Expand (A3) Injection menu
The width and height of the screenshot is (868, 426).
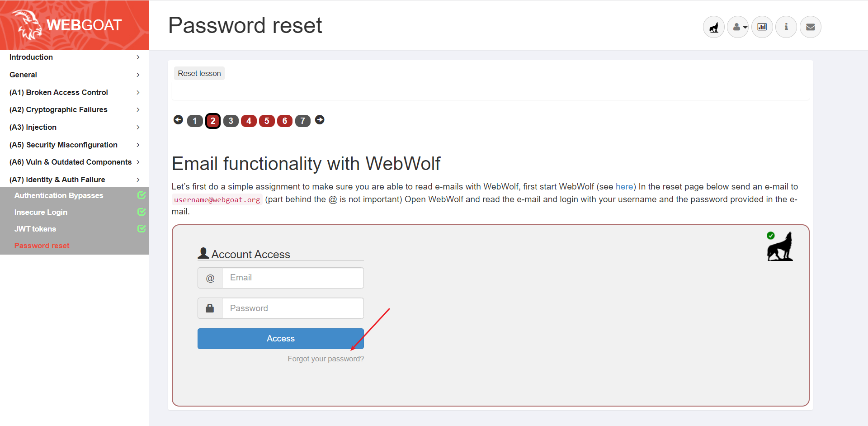[75, 127]
